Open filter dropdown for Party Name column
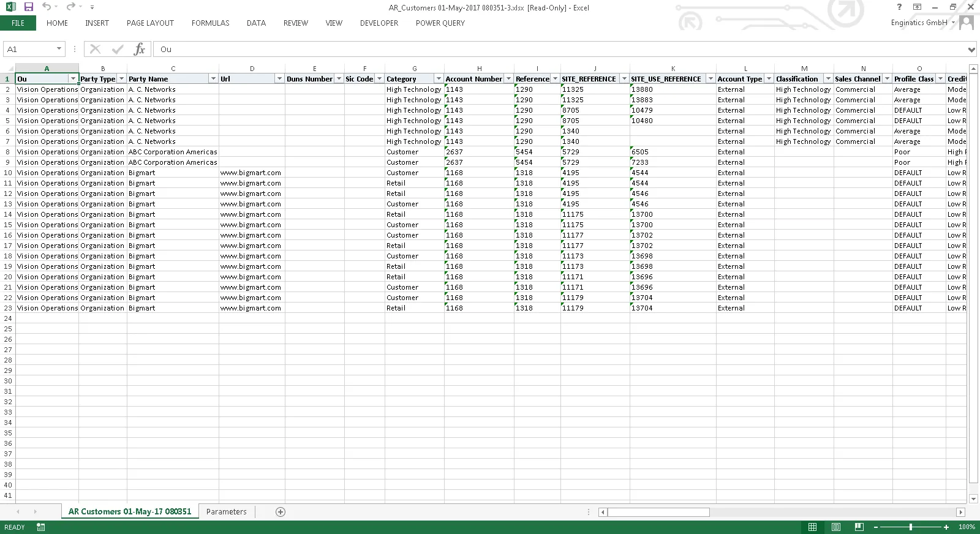The image size is (980, 534). (213, 79)
